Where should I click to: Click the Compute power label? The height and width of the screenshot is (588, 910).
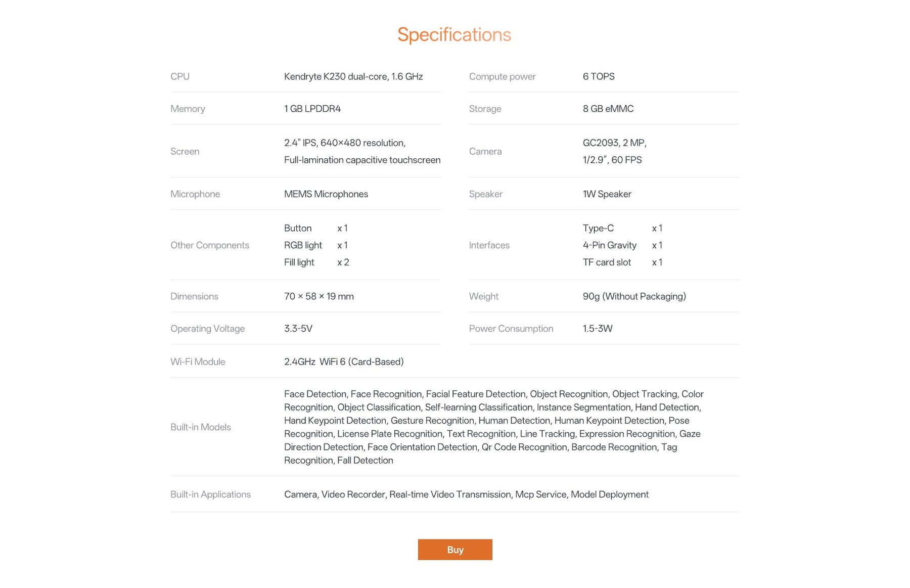[502, 76]
